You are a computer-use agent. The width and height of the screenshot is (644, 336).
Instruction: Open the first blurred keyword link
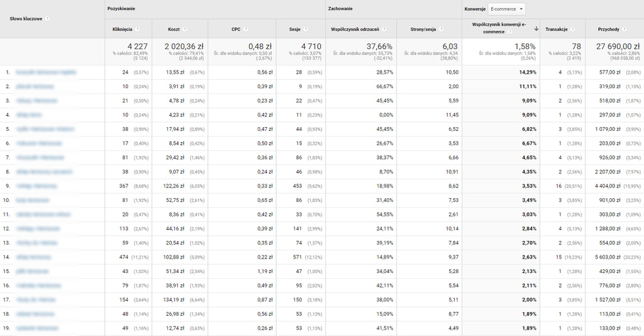click(x=46, y=72)
